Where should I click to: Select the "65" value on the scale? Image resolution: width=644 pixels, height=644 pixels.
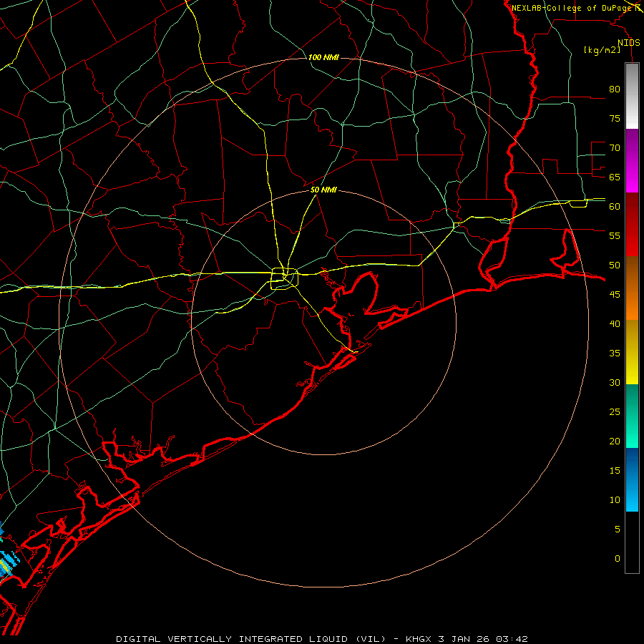(615, 177)
